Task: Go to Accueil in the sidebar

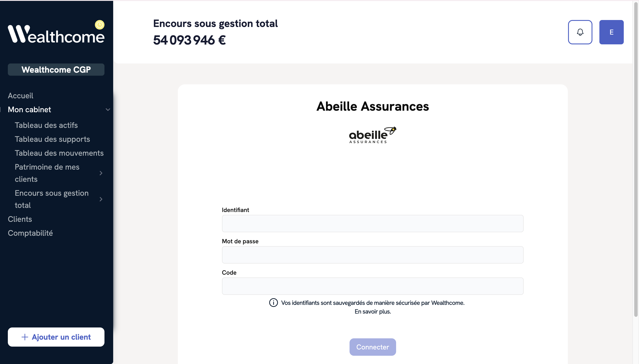Action: [x=20, y=95]
